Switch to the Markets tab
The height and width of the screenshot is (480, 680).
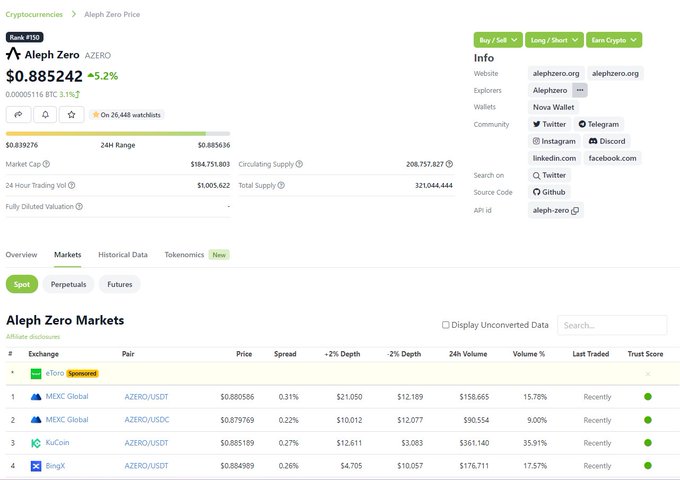[68, 255]
